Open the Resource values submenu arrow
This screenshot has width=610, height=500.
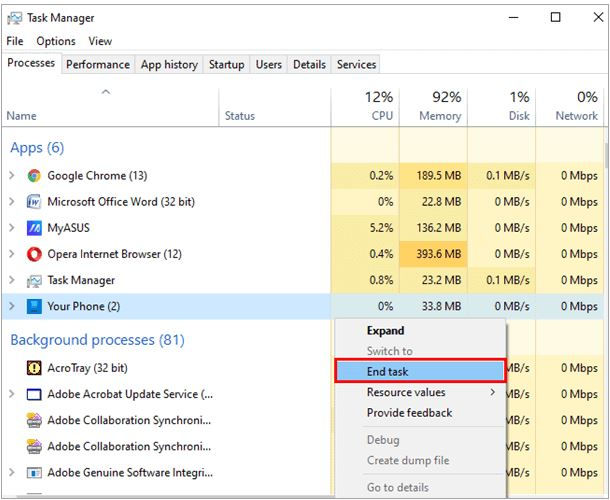coord(493,392)
